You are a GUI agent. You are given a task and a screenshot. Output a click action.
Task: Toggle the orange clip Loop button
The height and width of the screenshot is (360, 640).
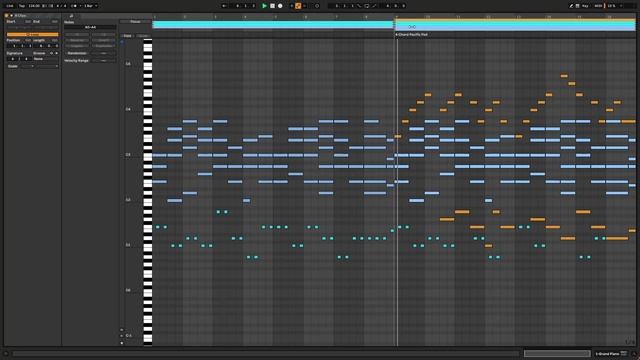[33, 34]
